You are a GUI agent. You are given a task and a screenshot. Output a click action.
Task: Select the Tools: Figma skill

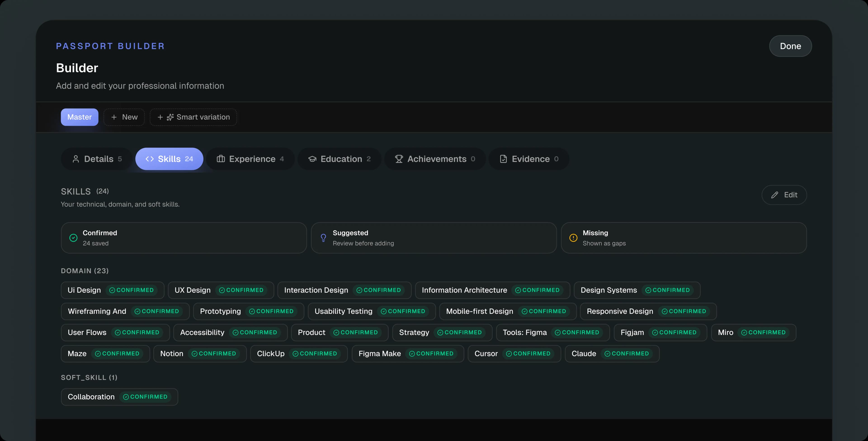[x=553, y=333]
